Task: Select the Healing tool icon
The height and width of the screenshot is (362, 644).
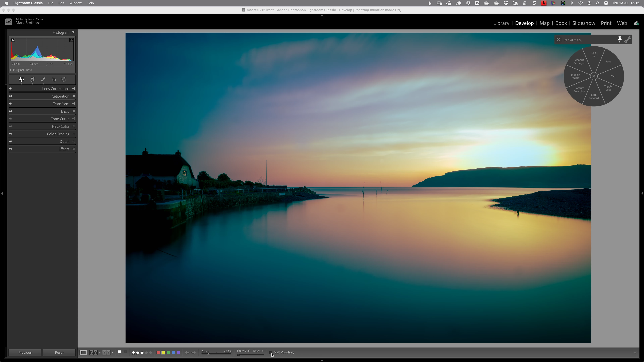Action: [43, 79]
